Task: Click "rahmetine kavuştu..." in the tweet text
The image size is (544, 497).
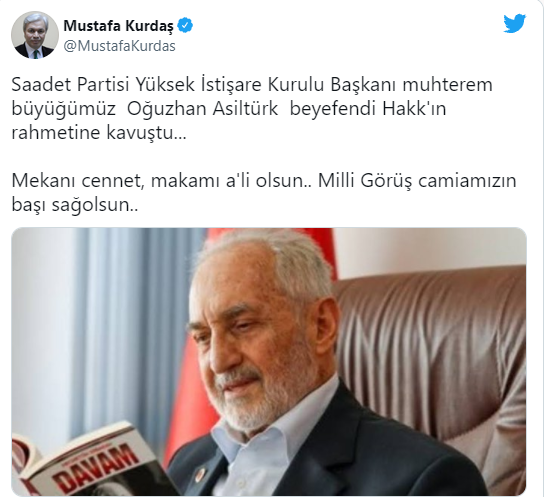Action: pos(99,132)
